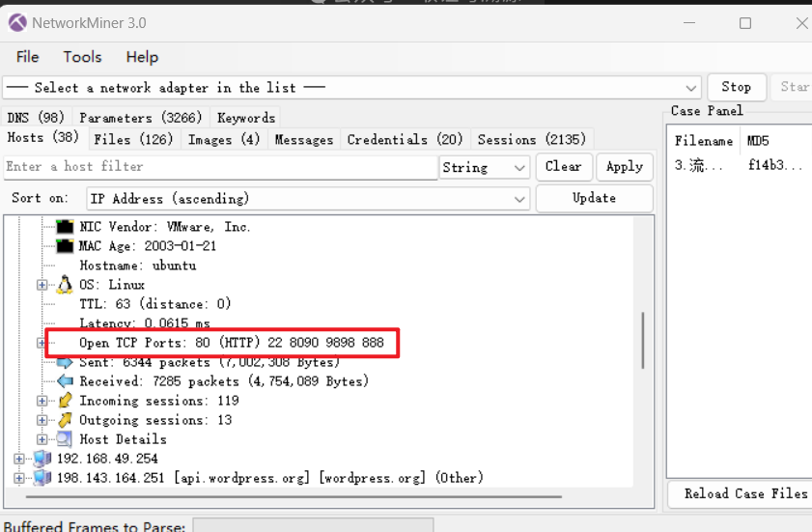This screenshot has width=812, height=532.
Task: Switch to the Credentials (20) tab
Action: coord(405,139)
